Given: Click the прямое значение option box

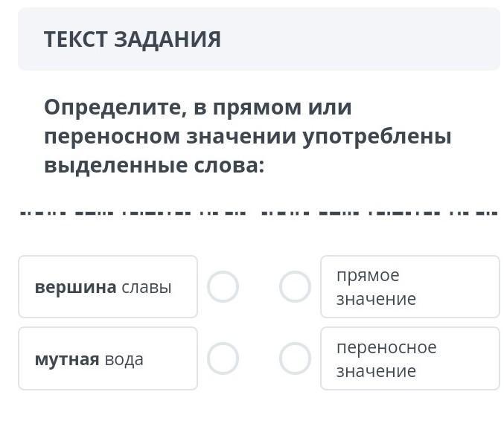Looking at the screenshot, I should pos(409,286).
